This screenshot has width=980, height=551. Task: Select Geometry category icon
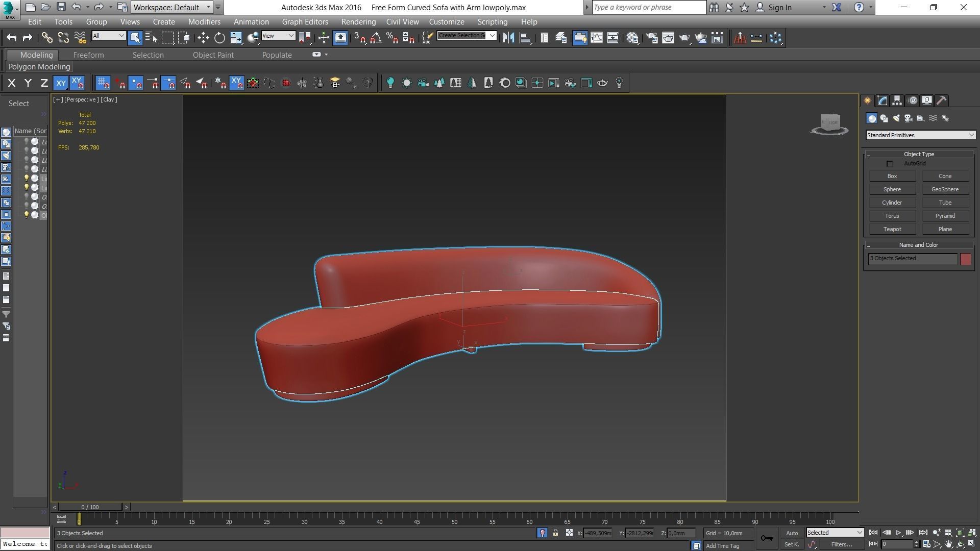coord(872,118)
